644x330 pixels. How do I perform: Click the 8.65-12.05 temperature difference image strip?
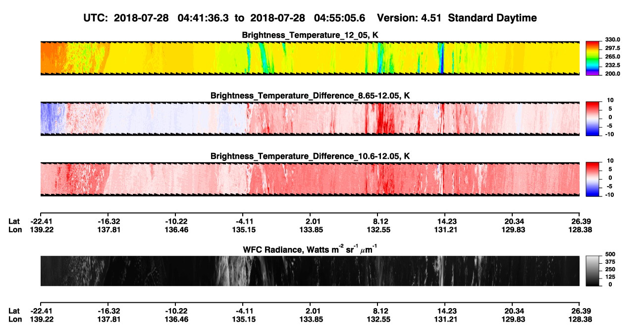(x=310, y=119)
